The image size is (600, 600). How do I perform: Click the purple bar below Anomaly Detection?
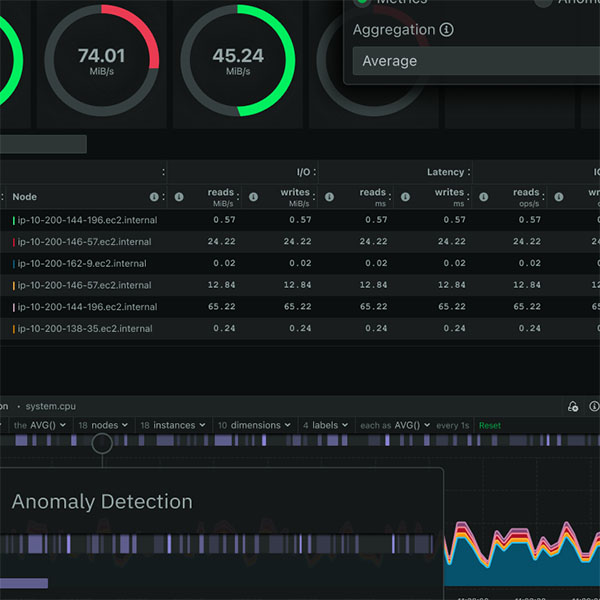23,583
